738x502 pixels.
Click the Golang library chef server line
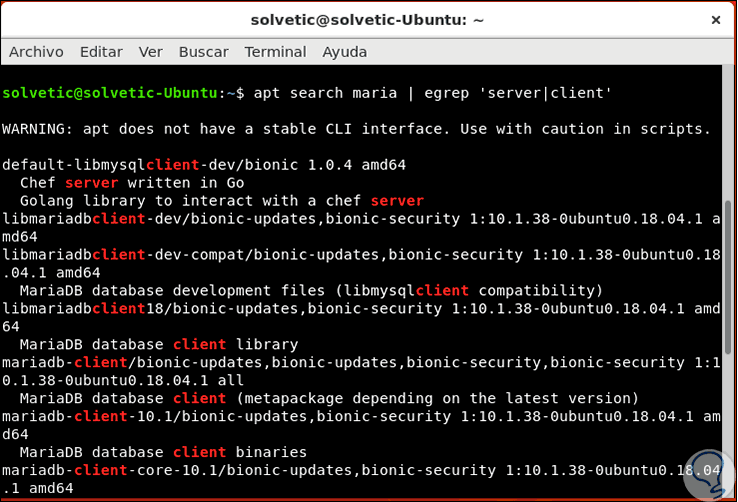pos(222,201)
